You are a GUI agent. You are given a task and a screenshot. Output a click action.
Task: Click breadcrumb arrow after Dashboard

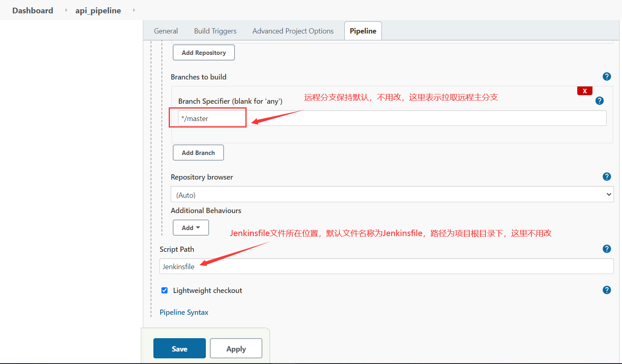66,10
